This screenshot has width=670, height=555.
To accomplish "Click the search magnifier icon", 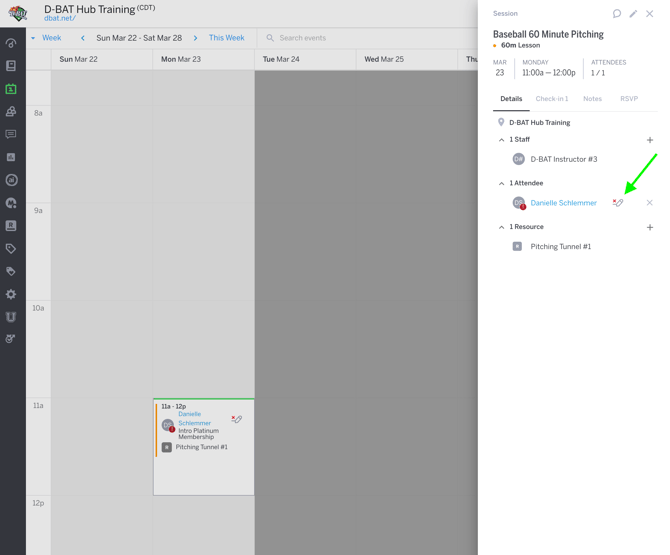I will tap(270, 38).
